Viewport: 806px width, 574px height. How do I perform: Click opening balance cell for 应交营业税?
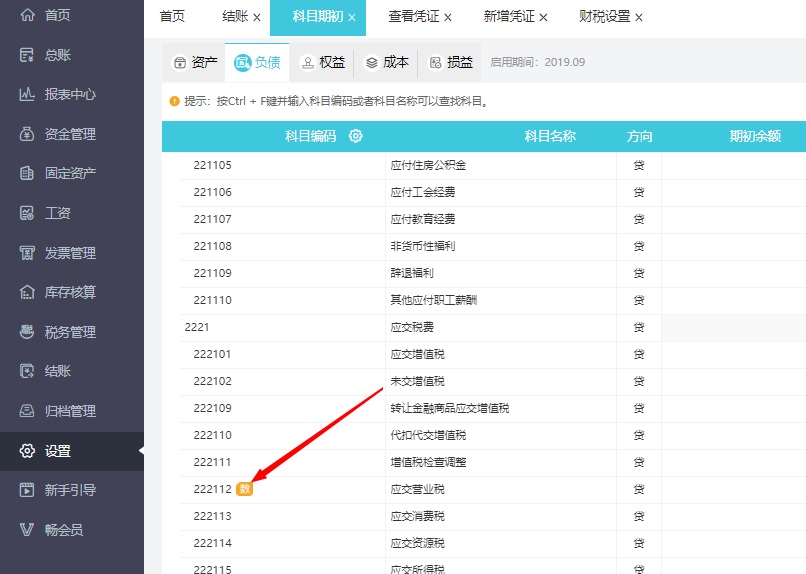point(734,490)
